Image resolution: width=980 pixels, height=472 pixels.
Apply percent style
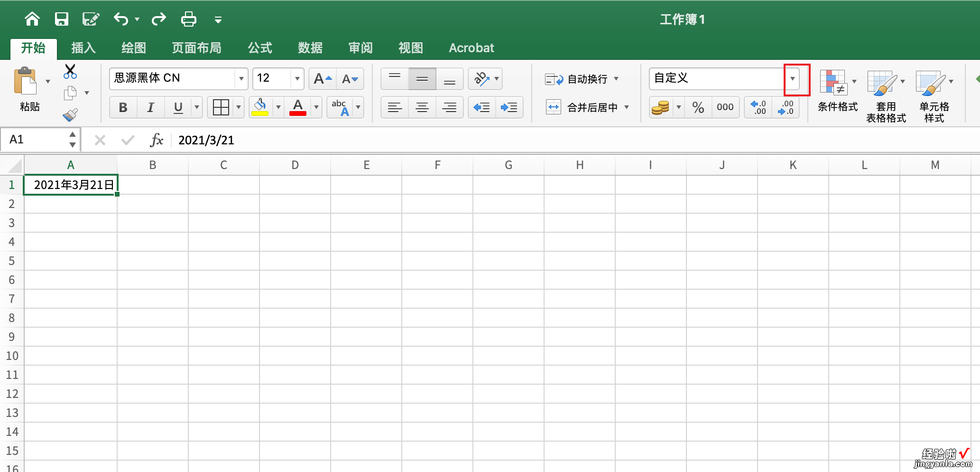click(698, 107)
